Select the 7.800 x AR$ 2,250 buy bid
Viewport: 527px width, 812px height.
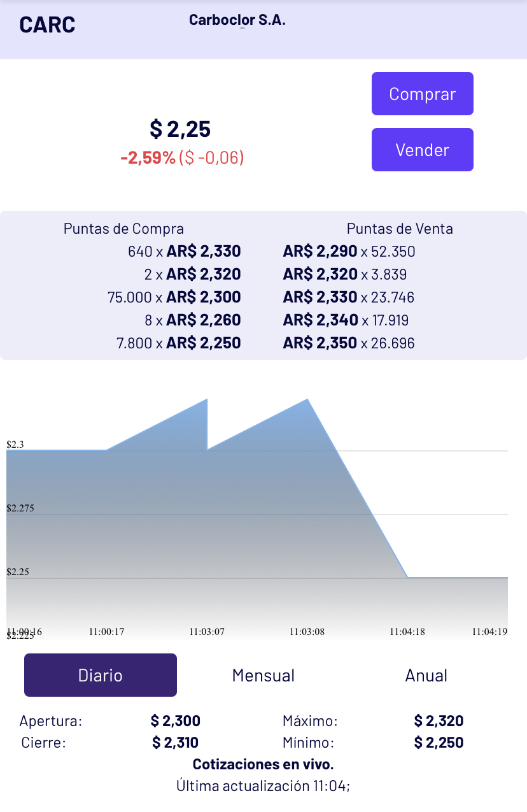[x=179, y=343]
